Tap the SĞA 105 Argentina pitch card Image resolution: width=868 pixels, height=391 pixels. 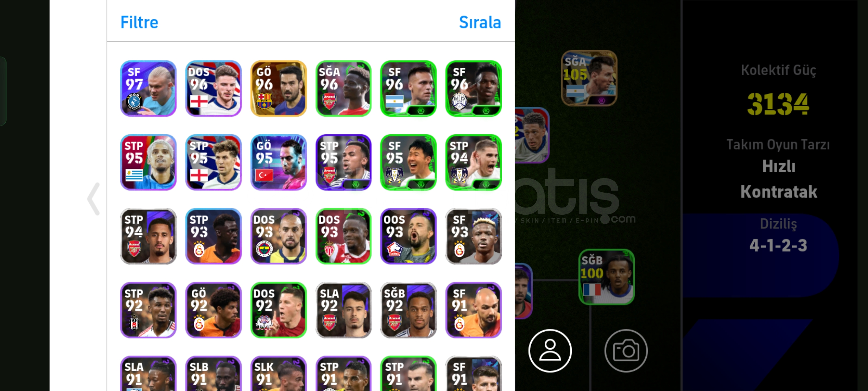tap(589, 78)
